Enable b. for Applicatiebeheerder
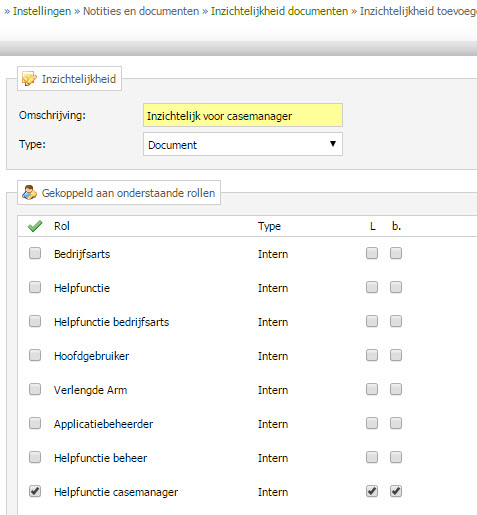This screenshot has width=477, height=515. click(396, 423)
